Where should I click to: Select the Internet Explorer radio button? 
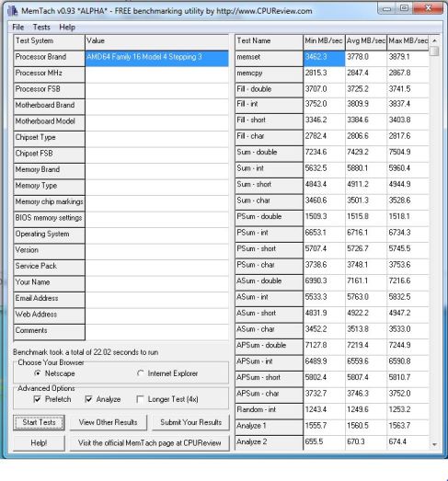(140, 373)
